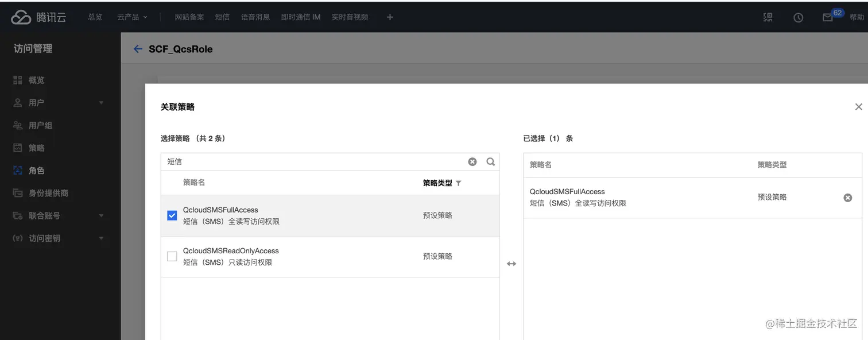868x340 pixels.
Task: Click 预设策略 in the QcloudSMSReadOnlyAccess row
Action: point(437,256)
